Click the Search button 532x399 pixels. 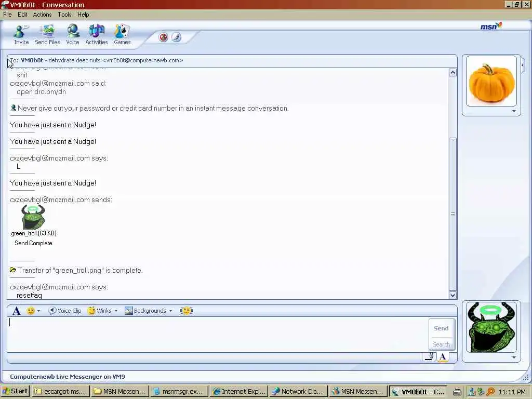(x=441, y=344)
